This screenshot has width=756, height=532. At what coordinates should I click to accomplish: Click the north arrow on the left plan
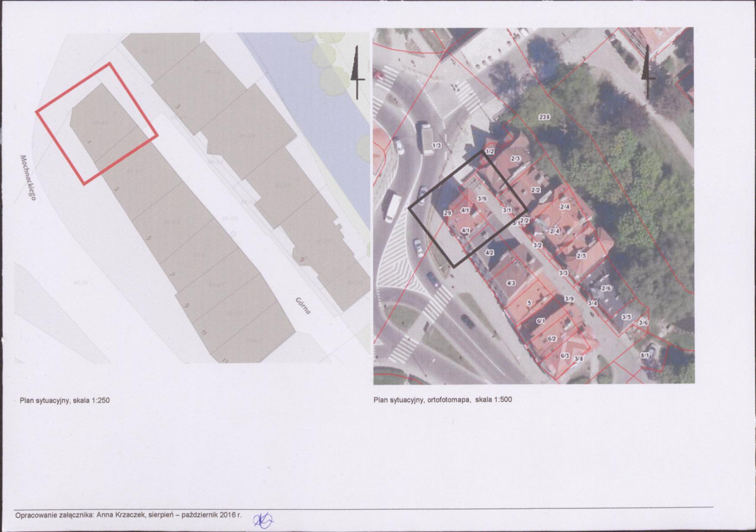coord(357,73)
